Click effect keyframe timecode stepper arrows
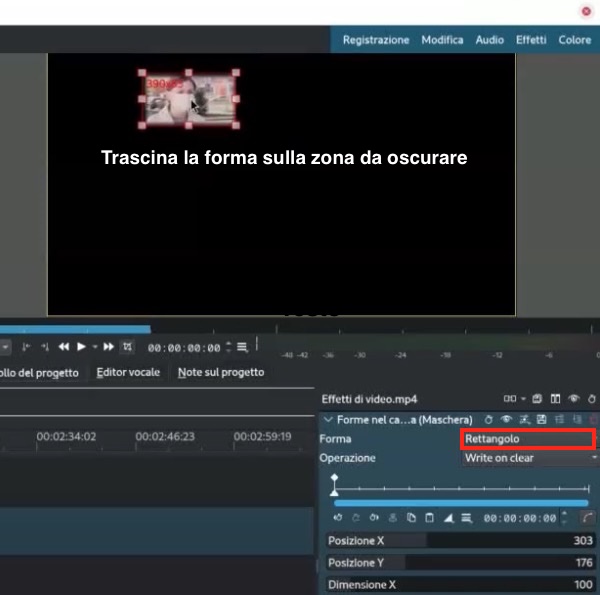The image size is (600, 595). (564, 517)
